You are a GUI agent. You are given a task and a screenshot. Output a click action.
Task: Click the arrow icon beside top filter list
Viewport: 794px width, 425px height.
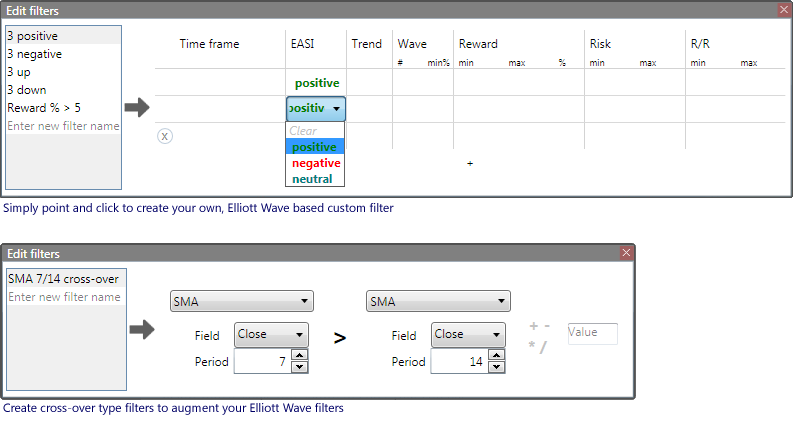point(136,107)
